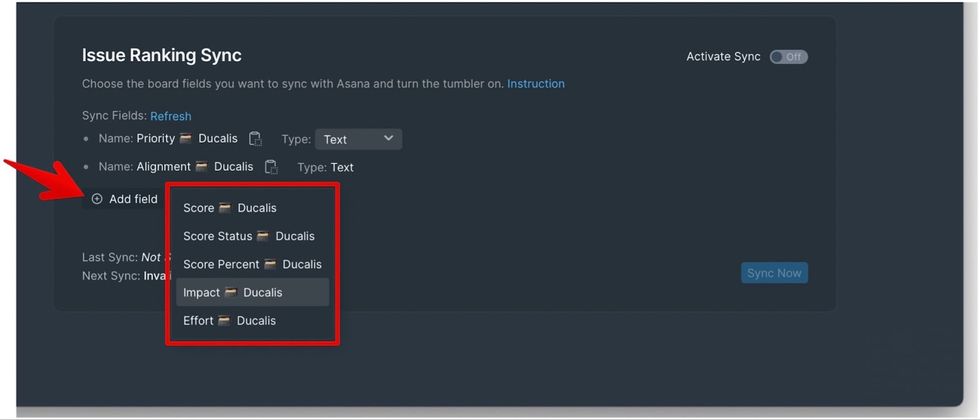Open the Priority field Type dropdown
The image size is (980, 420).
coord(358,139)
